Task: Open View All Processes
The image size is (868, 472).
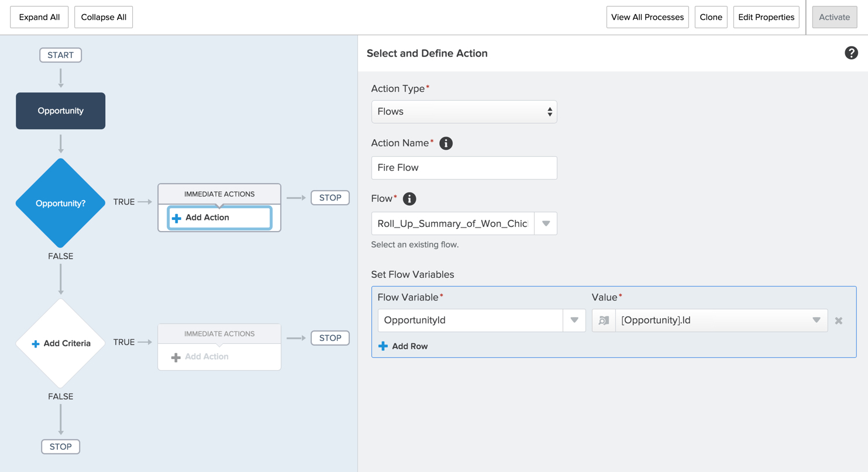Action: [x=647, y=18]
